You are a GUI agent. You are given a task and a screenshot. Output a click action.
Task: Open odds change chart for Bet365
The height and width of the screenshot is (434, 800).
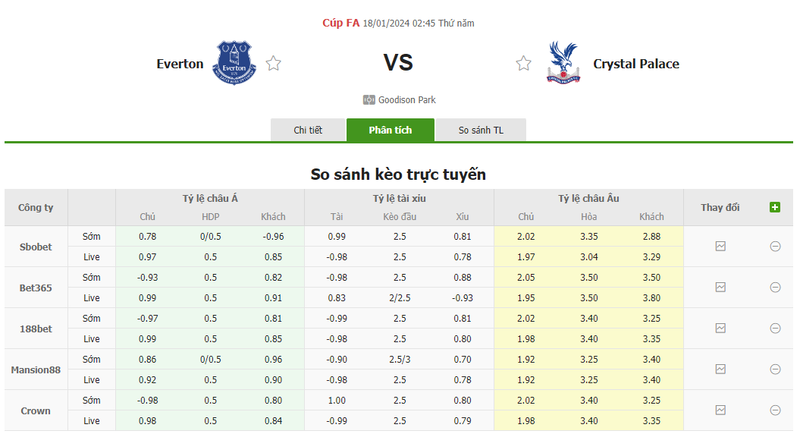click(720, 287)
